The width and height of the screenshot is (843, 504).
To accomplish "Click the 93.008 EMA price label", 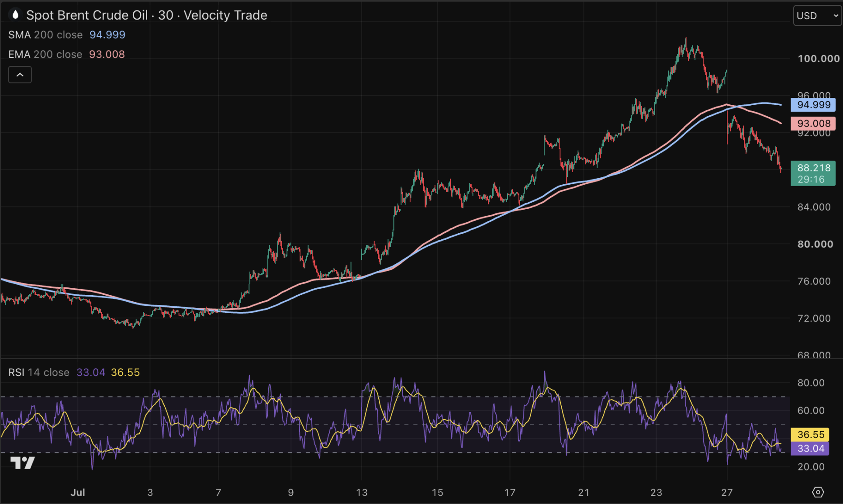I will pyautogui.click(x=813, y=124).
